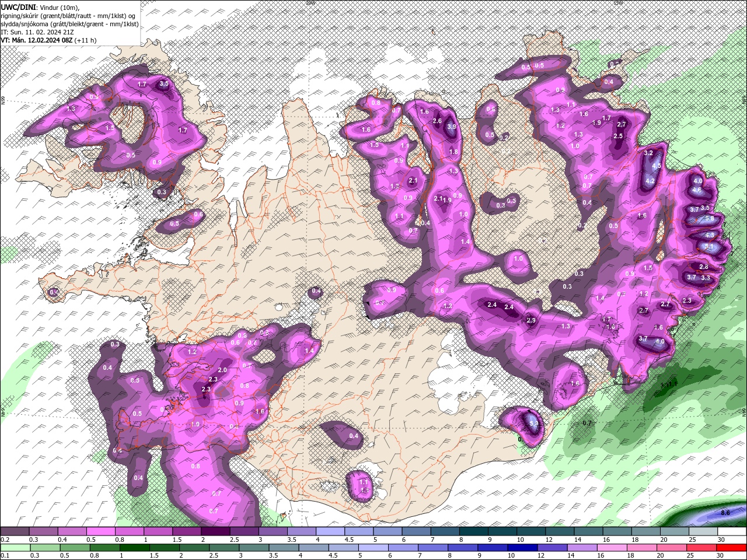747x560 pixels.
Task: Click the white final swatch of snow legend
Action: click(732, 531)
